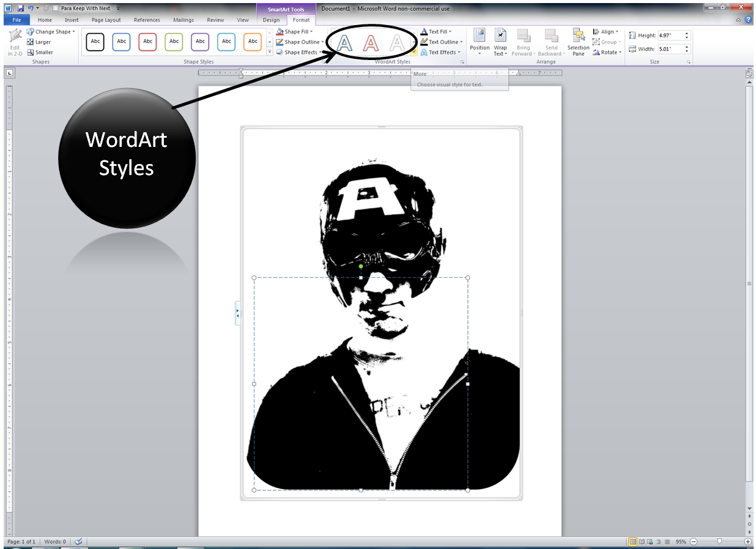Switch to the Design tab

pyautogui.click(x=271, y=20)
